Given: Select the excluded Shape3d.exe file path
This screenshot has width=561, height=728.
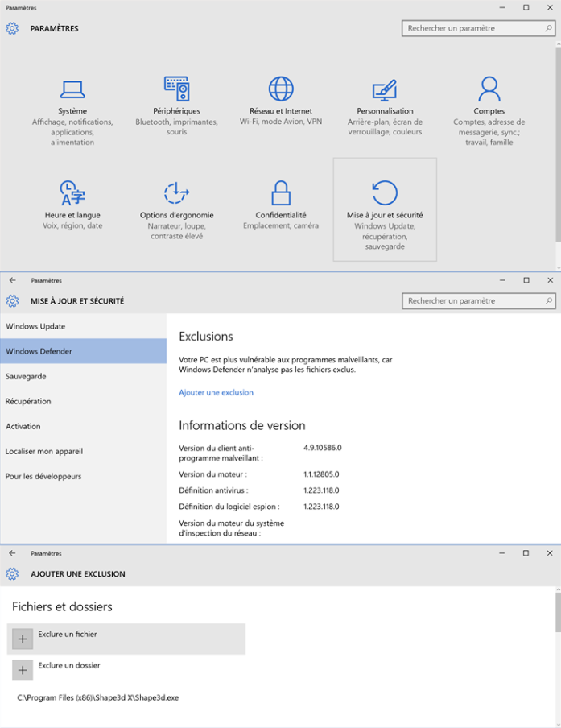Looking at the screenshot, I should (98, 698).
